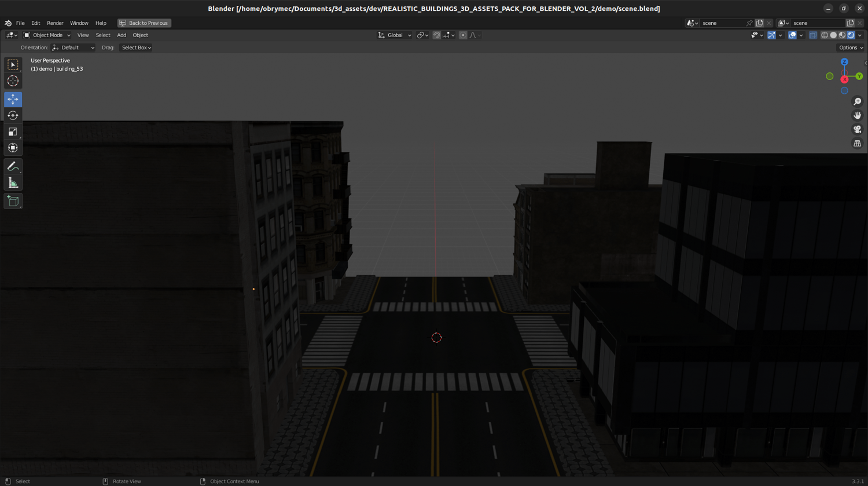Viewport: 868px width, 486px height.
Task: Open the shading options dropdown arrow
Action: 860,35
